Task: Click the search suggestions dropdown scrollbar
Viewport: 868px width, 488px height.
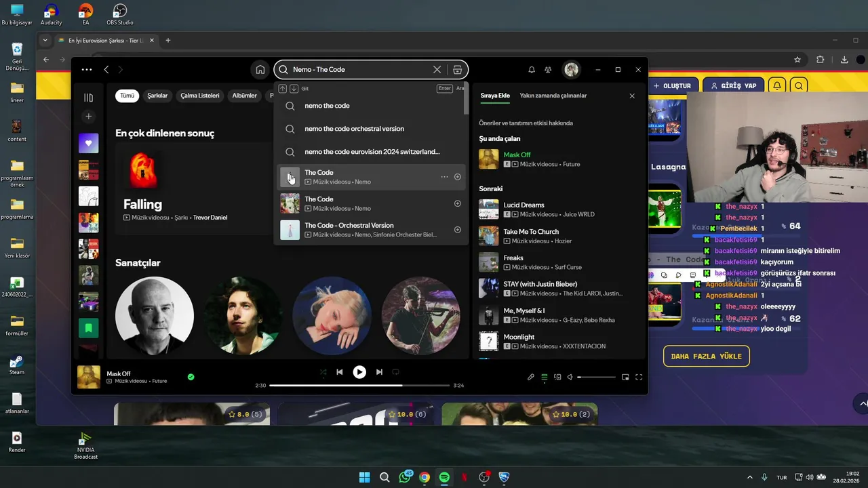Action: [466, 98]
